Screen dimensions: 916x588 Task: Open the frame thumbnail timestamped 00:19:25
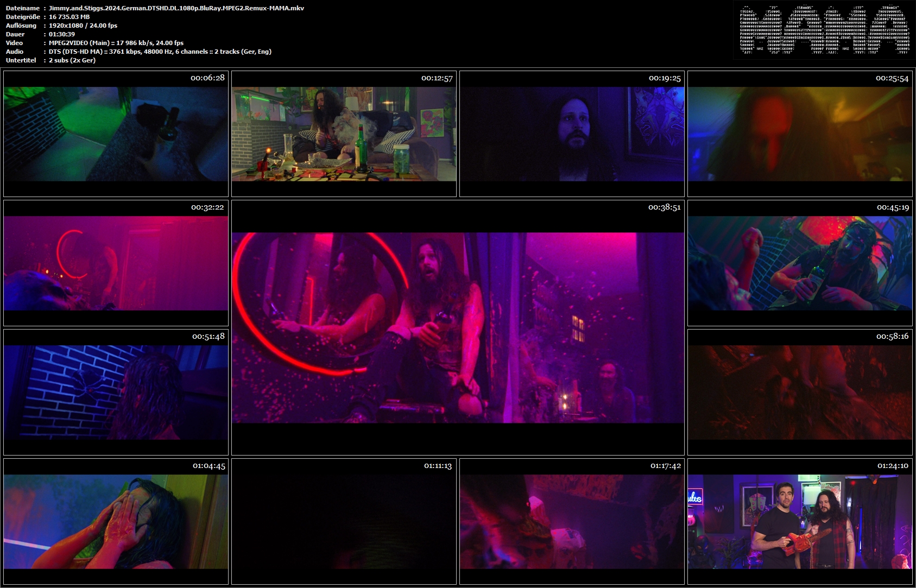click(572, 134)
